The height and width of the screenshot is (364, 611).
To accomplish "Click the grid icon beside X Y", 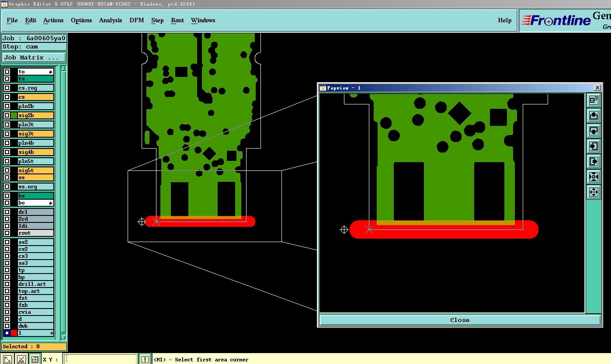I will [x=35, y=359].
